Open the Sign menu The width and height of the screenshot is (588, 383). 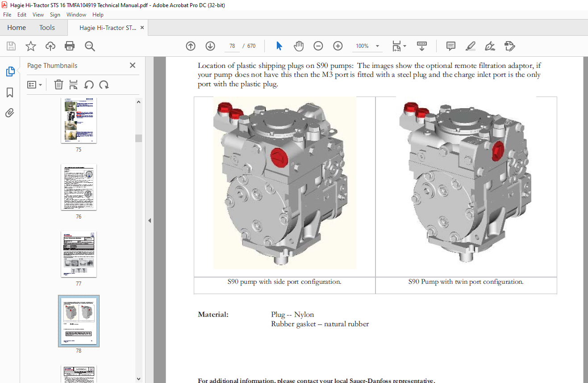[55, 15]
